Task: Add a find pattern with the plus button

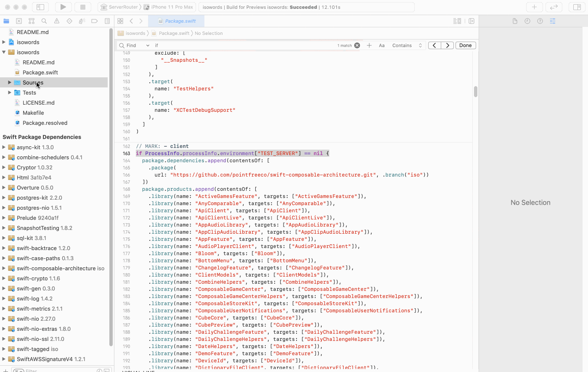Action: point(369,45)
